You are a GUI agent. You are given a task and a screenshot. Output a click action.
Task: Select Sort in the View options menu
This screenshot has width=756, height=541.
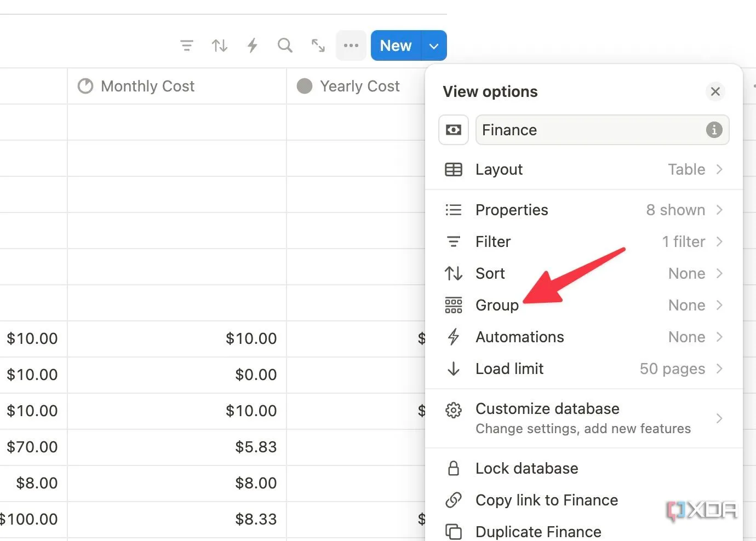click(583, 274)
